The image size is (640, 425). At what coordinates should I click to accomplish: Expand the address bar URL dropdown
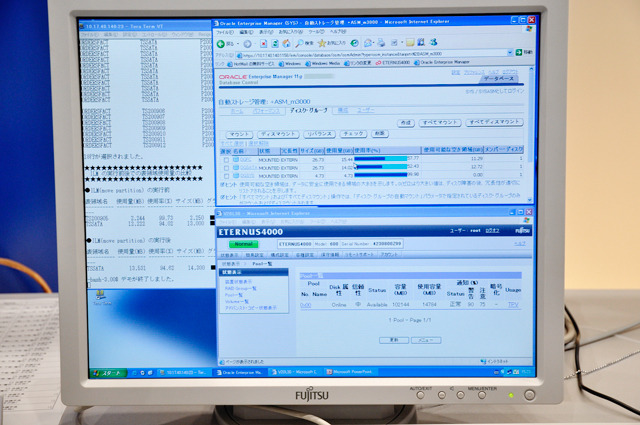[x=510, y=53]
